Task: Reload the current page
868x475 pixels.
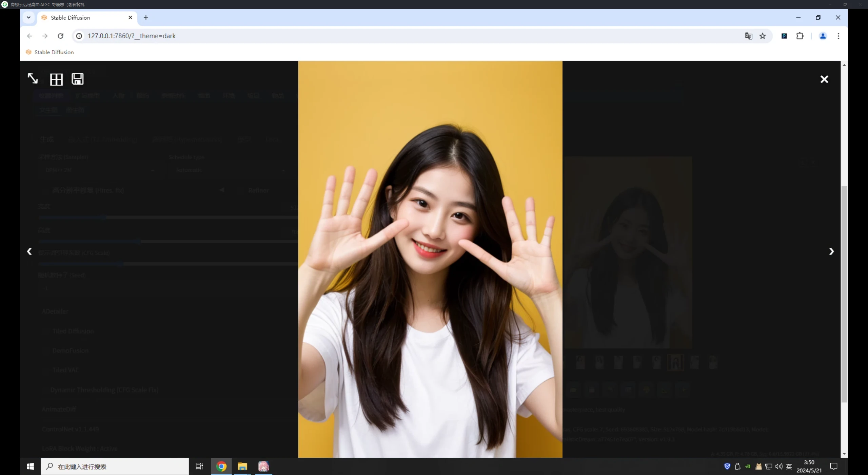Action: pos(60,36)
